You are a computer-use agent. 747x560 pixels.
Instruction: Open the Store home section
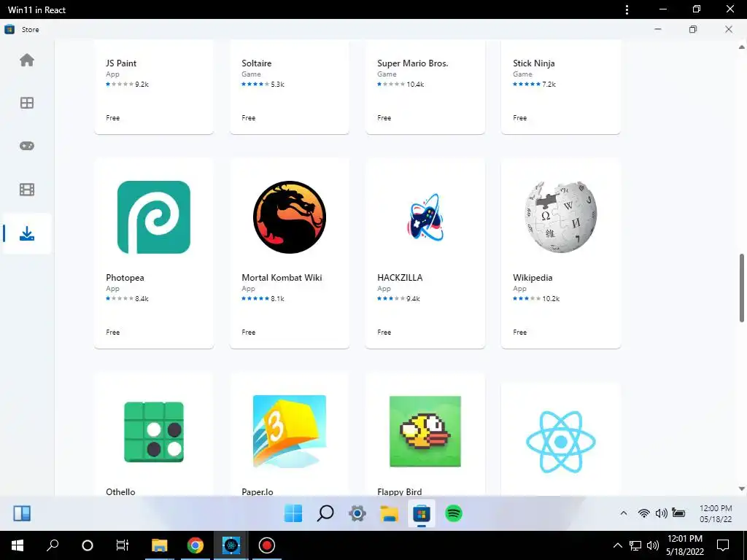27,60
